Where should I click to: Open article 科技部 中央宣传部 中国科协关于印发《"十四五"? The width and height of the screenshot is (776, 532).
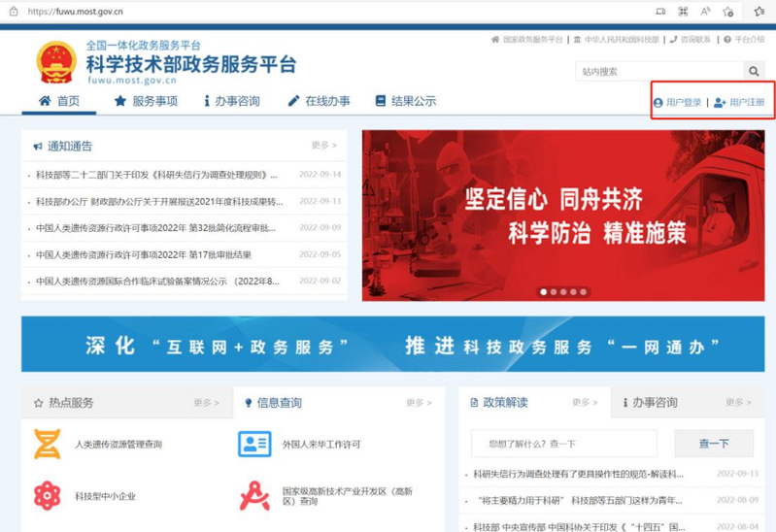(x=579, y=526)
